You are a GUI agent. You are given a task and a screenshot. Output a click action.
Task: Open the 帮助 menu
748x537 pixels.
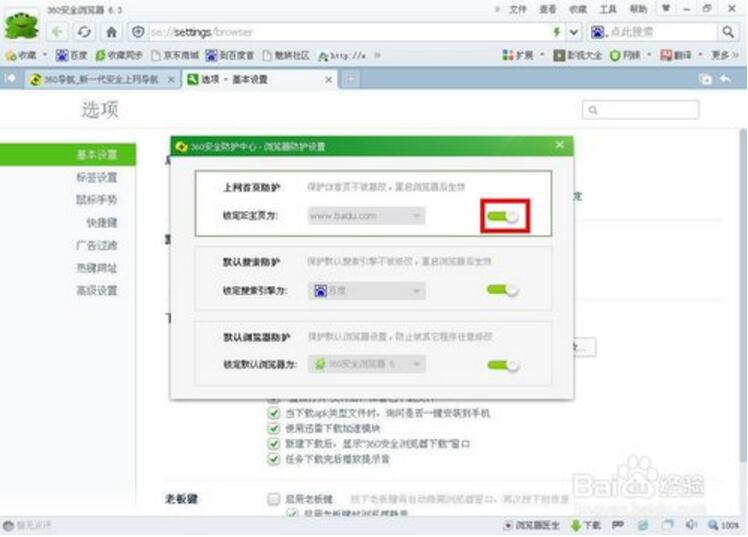tap(638, 9)
